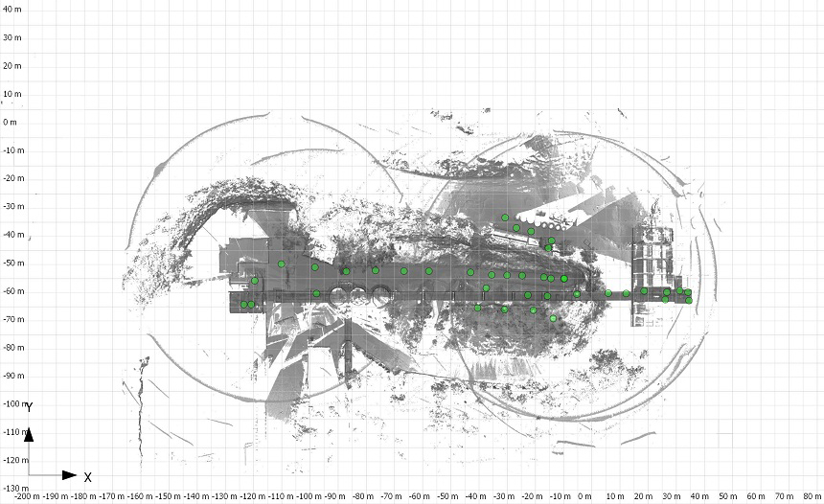Viewport: 824px width, 504px height.
Task: Click the 0 m vertical axis label
Action: (x=11, y=122)
